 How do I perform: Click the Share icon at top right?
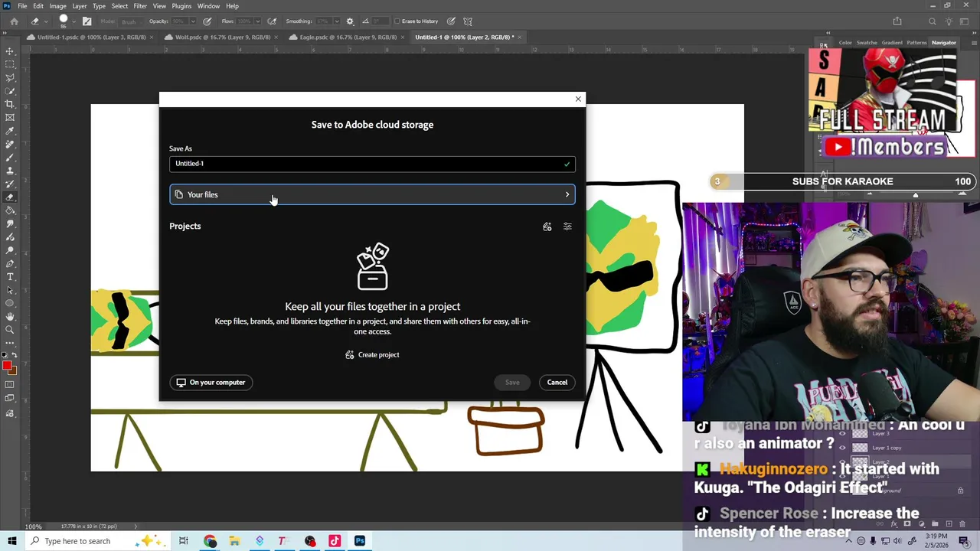(897, 21)
